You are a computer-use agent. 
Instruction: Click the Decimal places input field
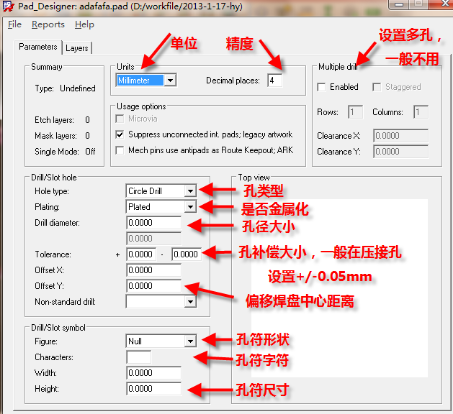point(275,80)
